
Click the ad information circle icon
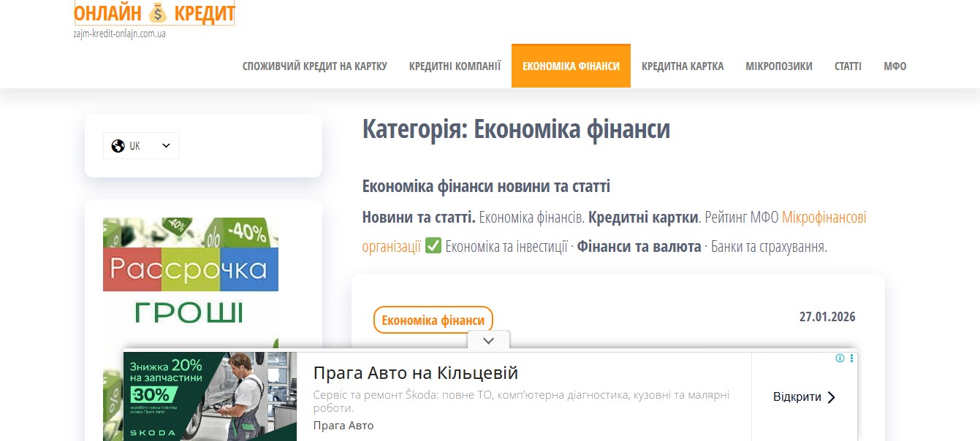pos(838,358)
